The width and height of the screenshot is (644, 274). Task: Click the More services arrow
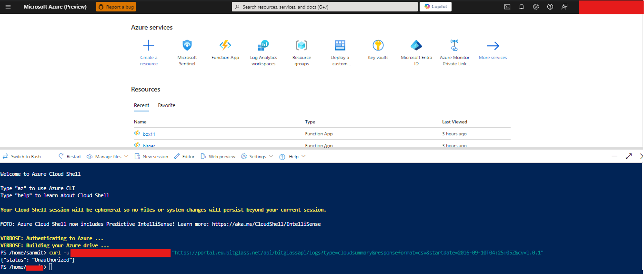(x=493, y=46)
